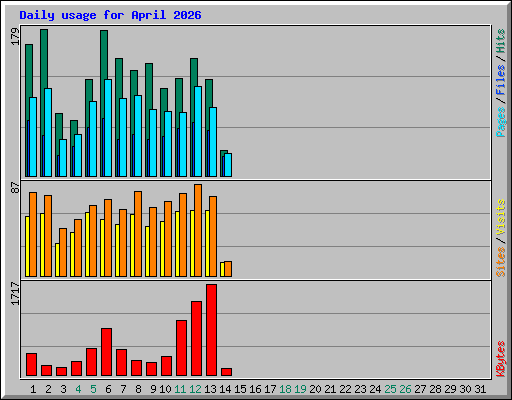Click day label 1 on the axis
Screen dimensions: 512x400
point(33,389)
